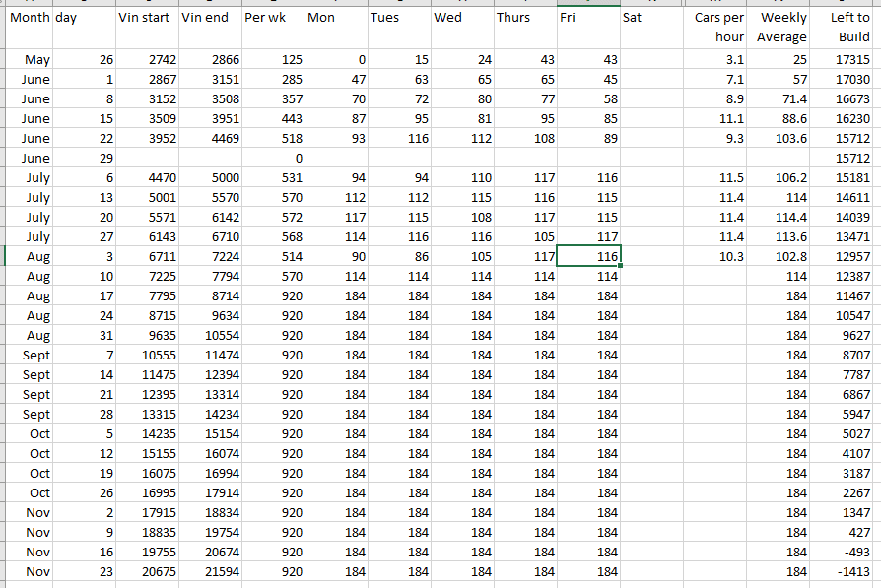Viewport: 881px width, 588px height.
Task: Select the Vin start cell showing 4470
Action: [x=145, y=178]
